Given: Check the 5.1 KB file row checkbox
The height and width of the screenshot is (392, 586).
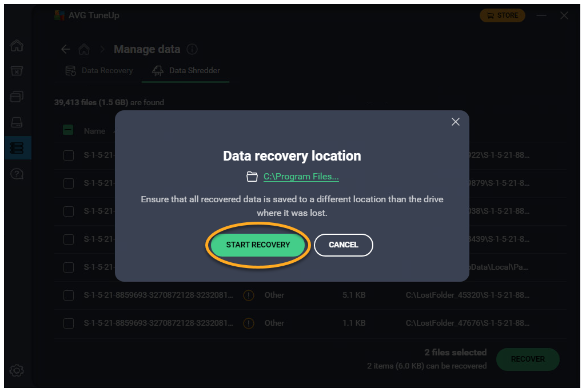Looking at the screenshot, I should pos(69,295).
